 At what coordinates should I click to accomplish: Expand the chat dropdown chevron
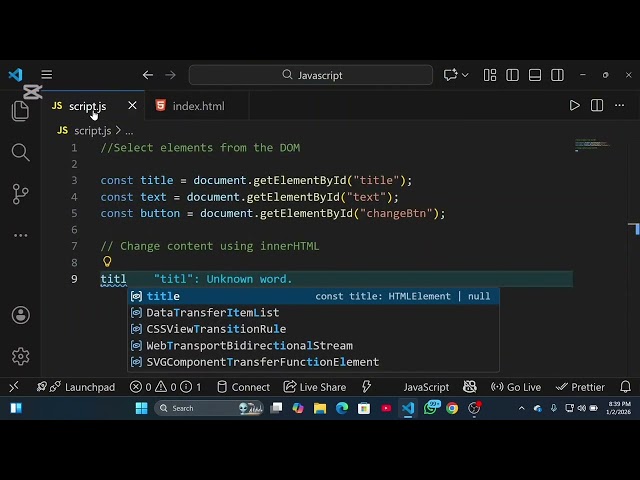click(465, 75)
